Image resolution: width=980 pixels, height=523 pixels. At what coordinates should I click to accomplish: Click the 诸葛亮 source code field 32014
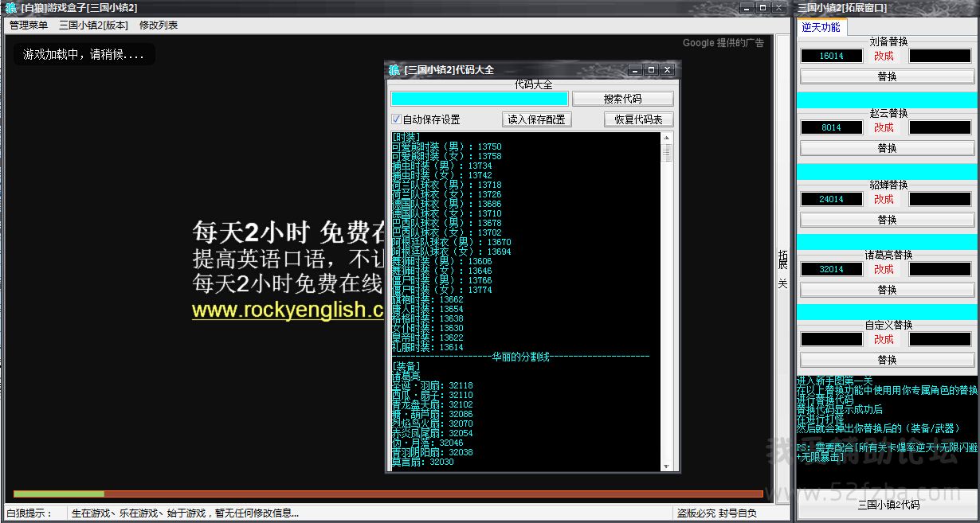(x=831, y=269)
